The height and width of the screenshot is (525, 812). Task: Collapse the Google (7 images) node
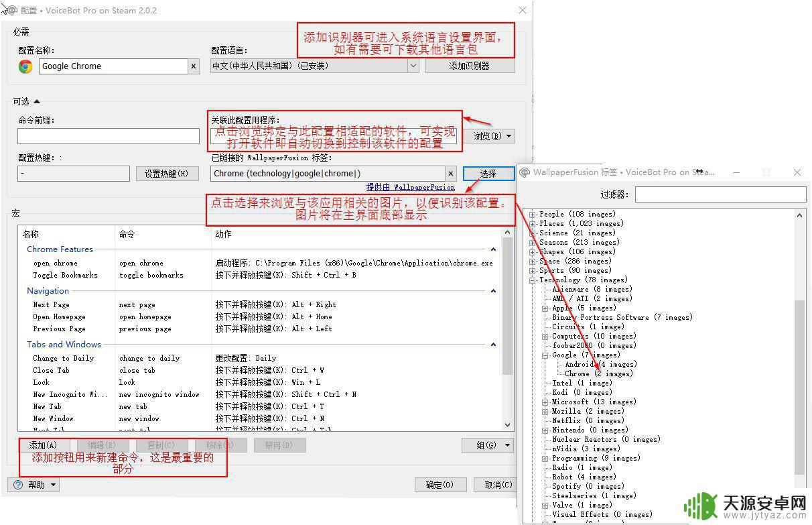(545, 355)
